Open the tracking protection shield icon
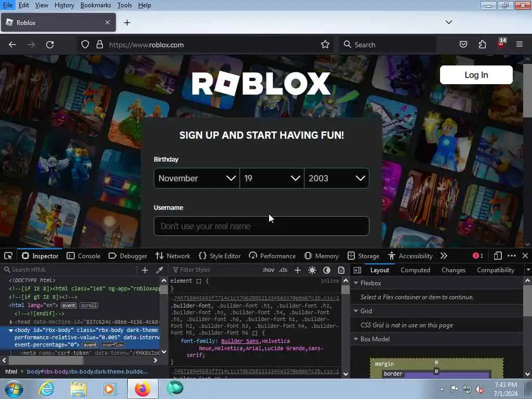The width and height of the screenshot is (532, 399). (x=85, y=45)
